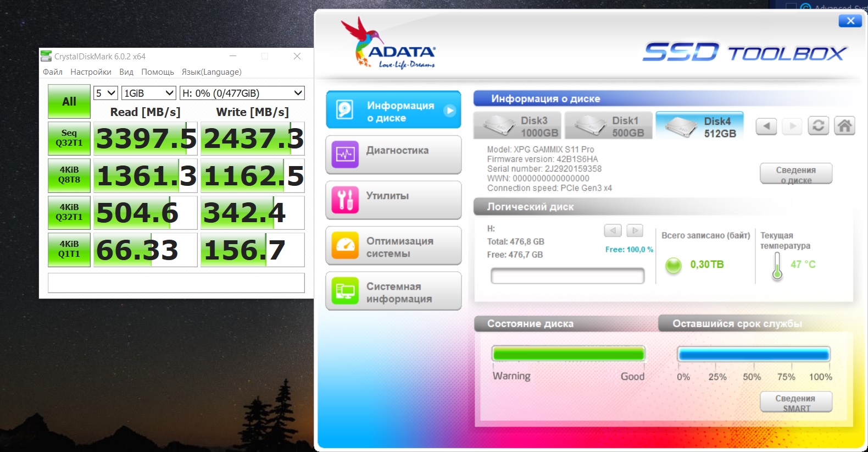
Task: Click the CrystalDiskMark title bar app icon
Action: [46, 56]
